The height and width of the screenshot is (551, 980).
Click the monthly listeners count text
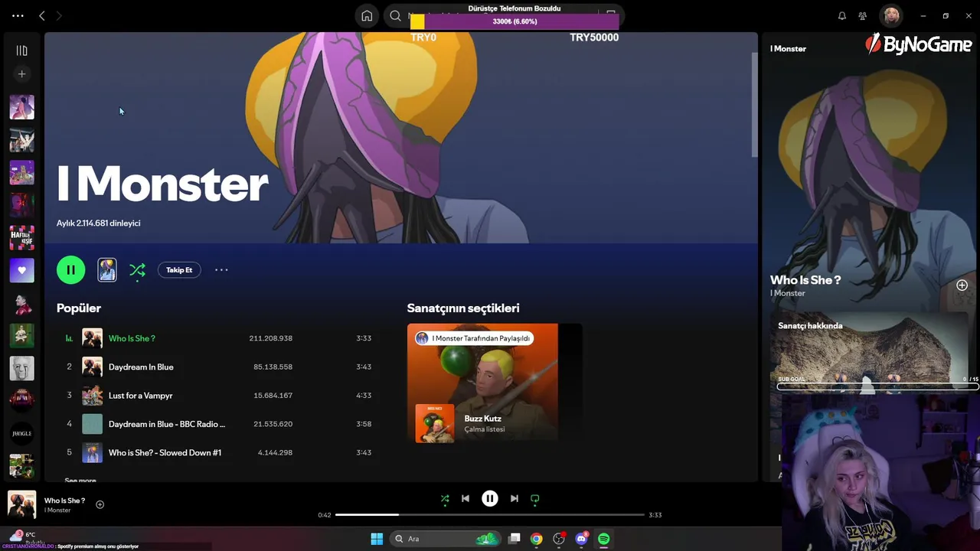[98, 223]
